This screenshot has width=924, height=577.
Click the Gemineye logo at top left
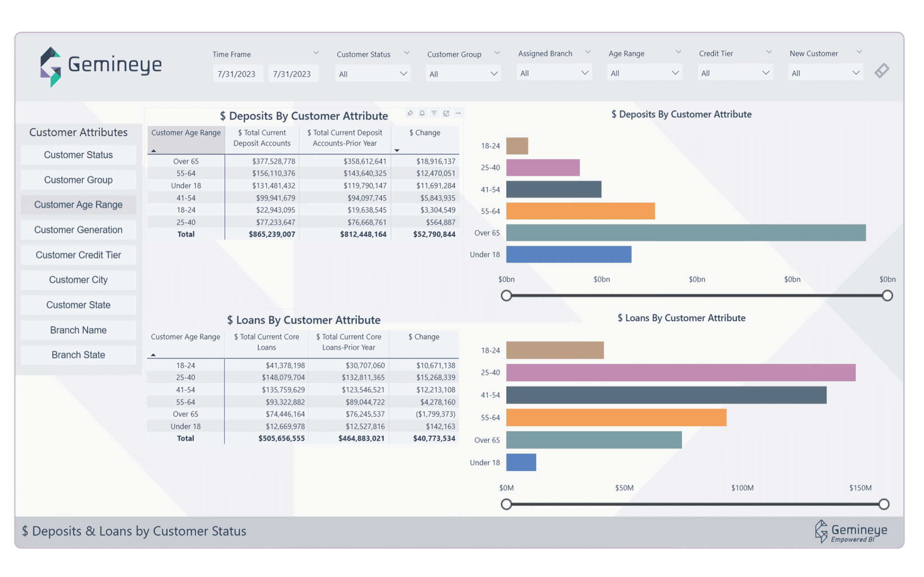pos(101,66)
